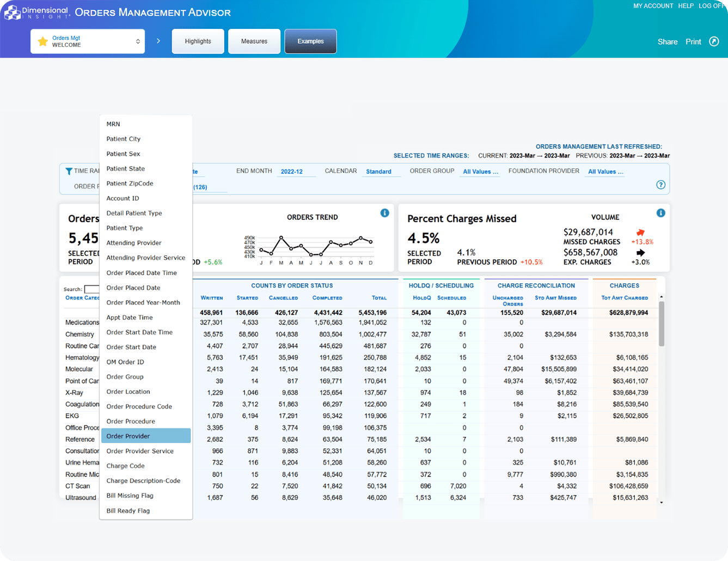Expand Foundation Provider All Values dropdown
This screenshot has width=728, height=561.
click(605, 172)
